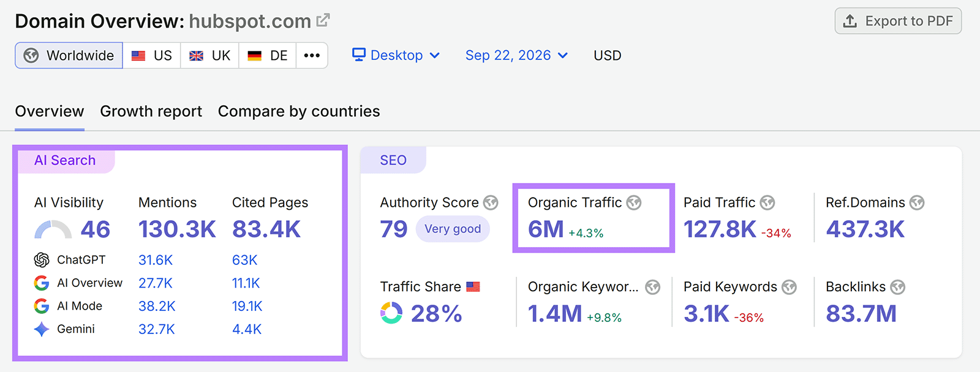Click the Organic Traffic +4.3% change
This screenshot has height=372, width=980.
586,233
